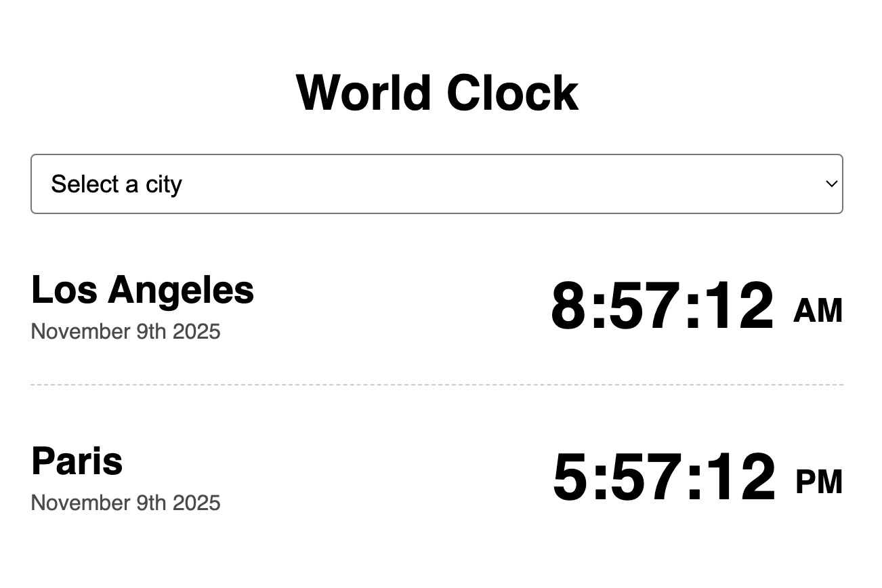Click the dropdown chevron arrow
Viewport: 882px width, 588px height.
[x=831, y=184]
